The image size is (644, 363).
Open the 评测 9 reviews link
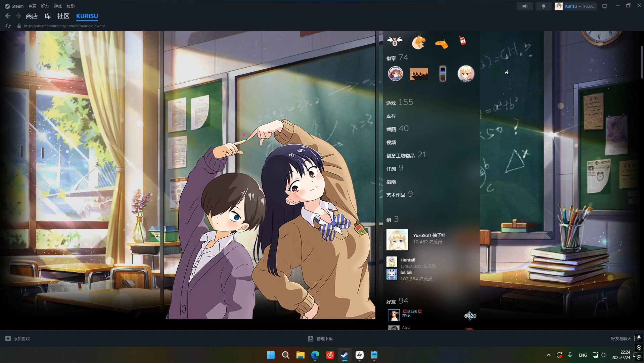(x=395, y=168)
